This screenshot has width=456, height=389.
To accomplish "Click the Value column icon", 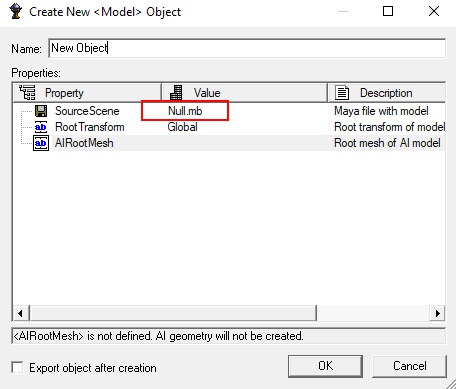I will pos(176,93).
